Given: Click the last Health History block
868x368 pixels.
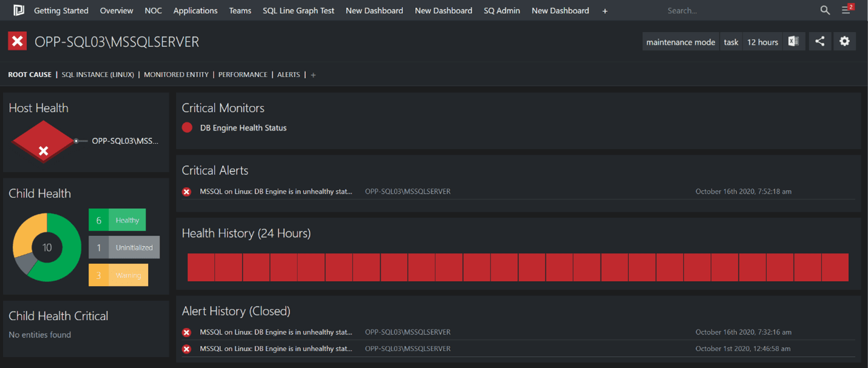Looking at the screenshot, I should tap(835, 267).
